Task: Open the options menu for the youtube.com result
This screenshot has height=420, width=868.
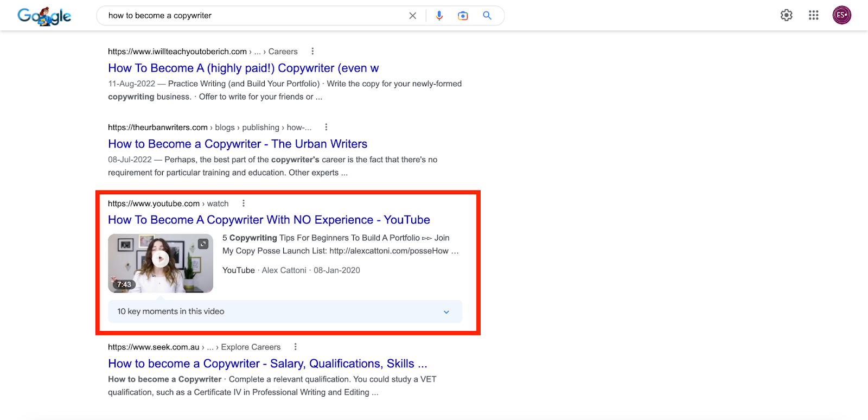Action: click(x=244, y=203)
